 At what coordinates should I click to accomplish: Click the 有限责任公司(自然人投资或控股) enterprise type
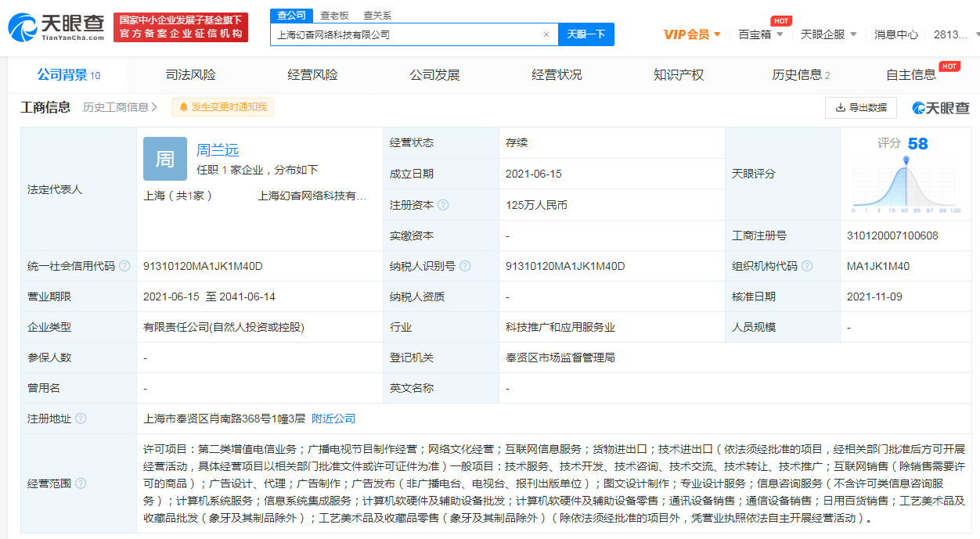pyautogui.click(x=224, y=328)
